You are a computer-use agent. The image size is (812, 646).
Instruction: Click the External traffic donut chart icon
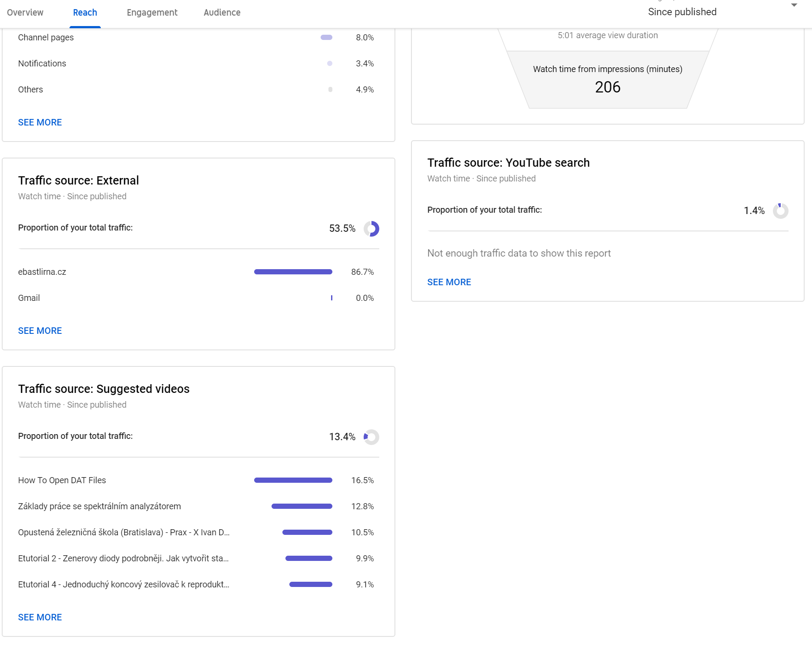tap(371, 228)
